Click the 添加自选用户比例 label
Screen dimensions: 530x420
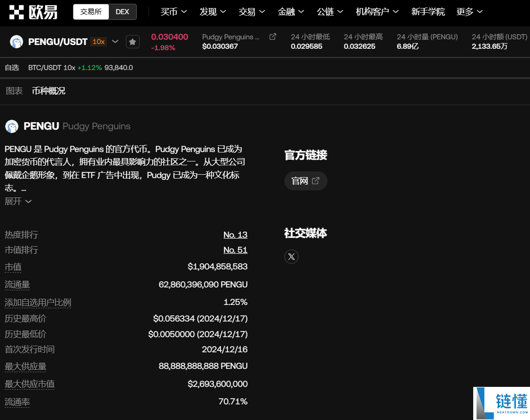click(38, 302)
